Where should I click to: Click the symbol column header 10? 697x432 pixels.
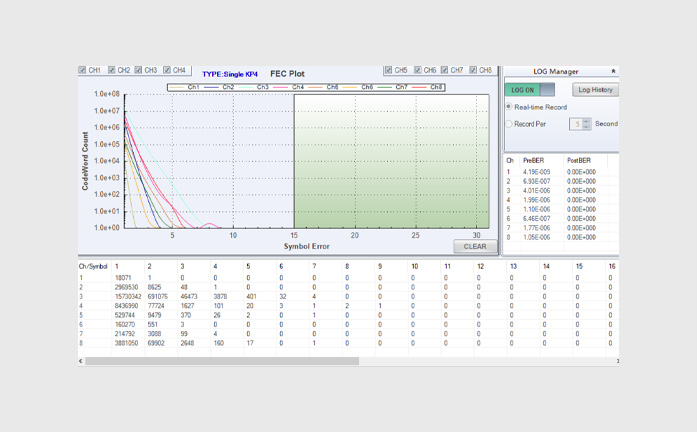pyautogui.click(x=415, y=266)
